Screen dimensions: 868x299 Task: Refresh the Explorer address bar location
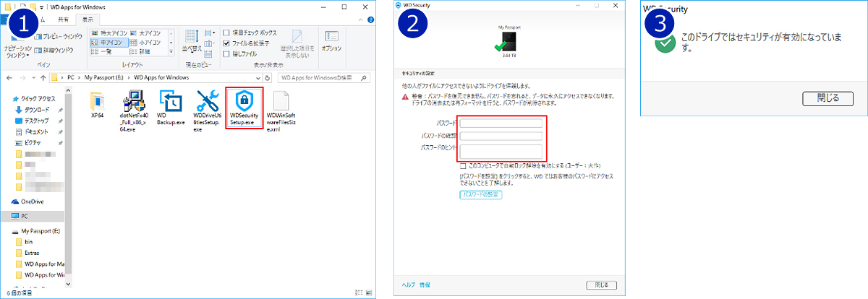[x=268, y=77]
